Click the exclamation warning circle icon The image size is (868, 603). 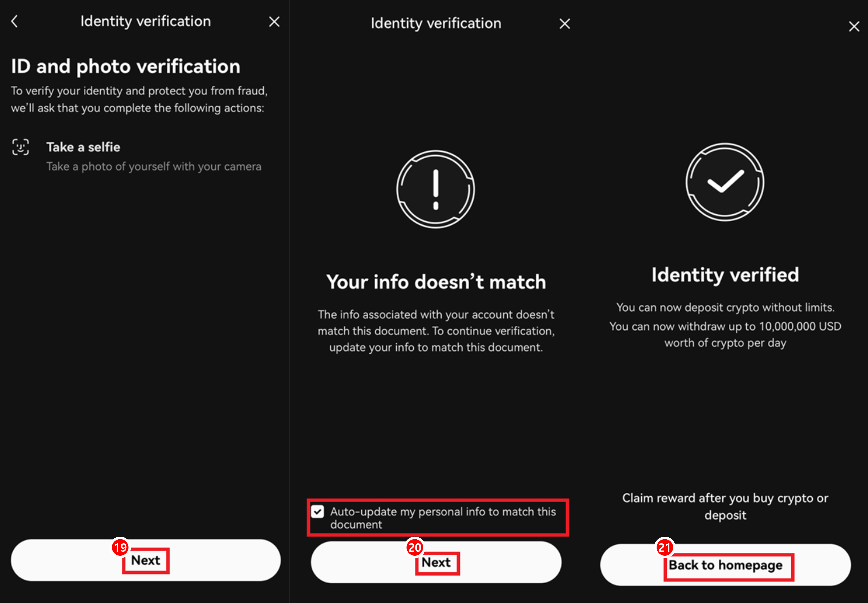point(435,189)
